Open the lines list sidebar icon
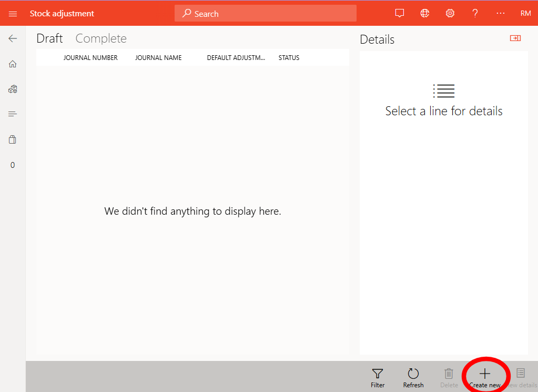The width and height of the screenshot is (538, 392). coord(13,114)
